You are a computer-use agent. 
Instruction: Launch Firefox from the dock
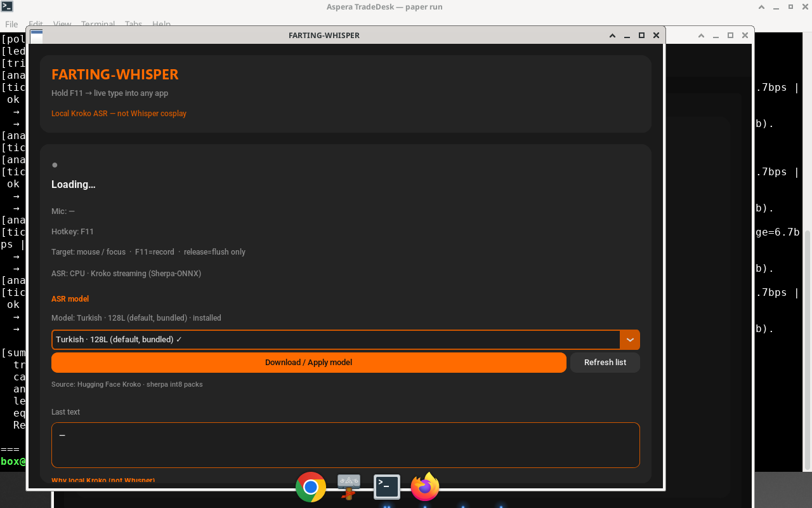point(425,487)
